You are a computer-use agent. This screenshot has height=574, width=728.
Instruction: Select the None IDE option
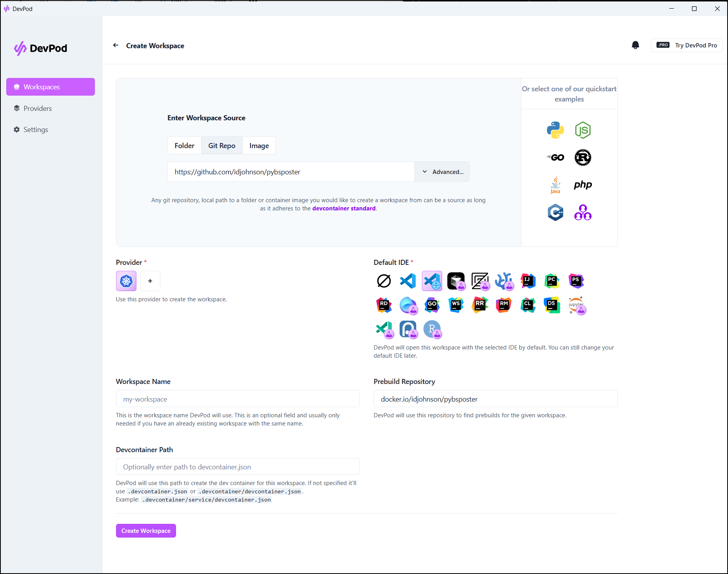pyautogui.click(x=384, y=281)
